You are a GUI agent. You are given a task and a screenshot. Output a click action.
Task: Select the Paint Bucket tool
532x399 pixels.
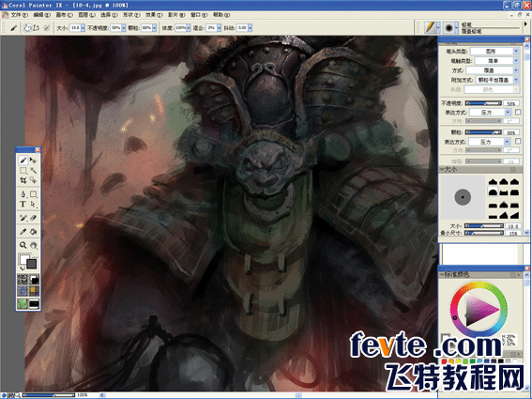click(x=33, y=232)
